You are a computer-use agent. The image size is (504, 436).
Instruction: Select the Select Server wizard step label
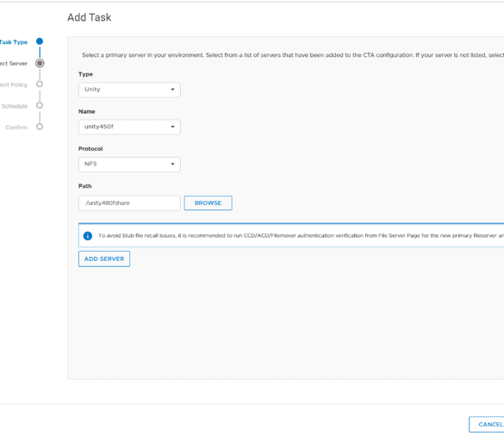pos(14,64)
